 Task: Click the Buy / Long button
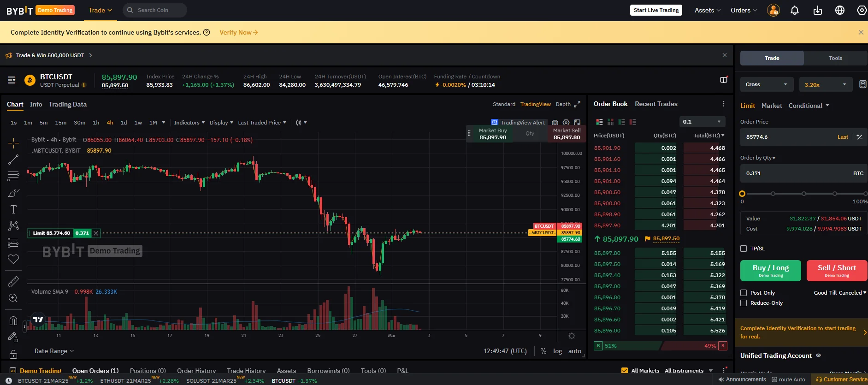771,271
